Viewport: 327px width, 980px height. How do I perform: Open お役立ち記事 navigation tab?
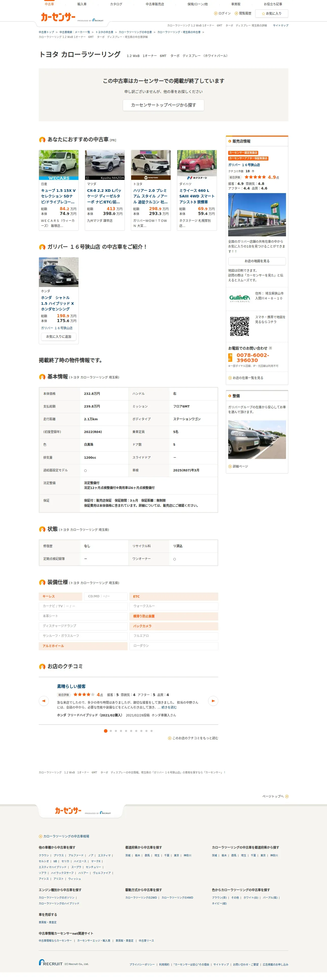(273, 4)
